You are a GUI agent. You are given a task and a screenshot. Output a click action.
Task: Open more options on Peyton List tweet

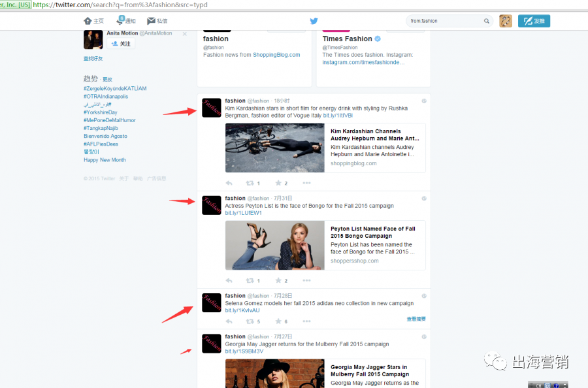(x=306, y=280)
